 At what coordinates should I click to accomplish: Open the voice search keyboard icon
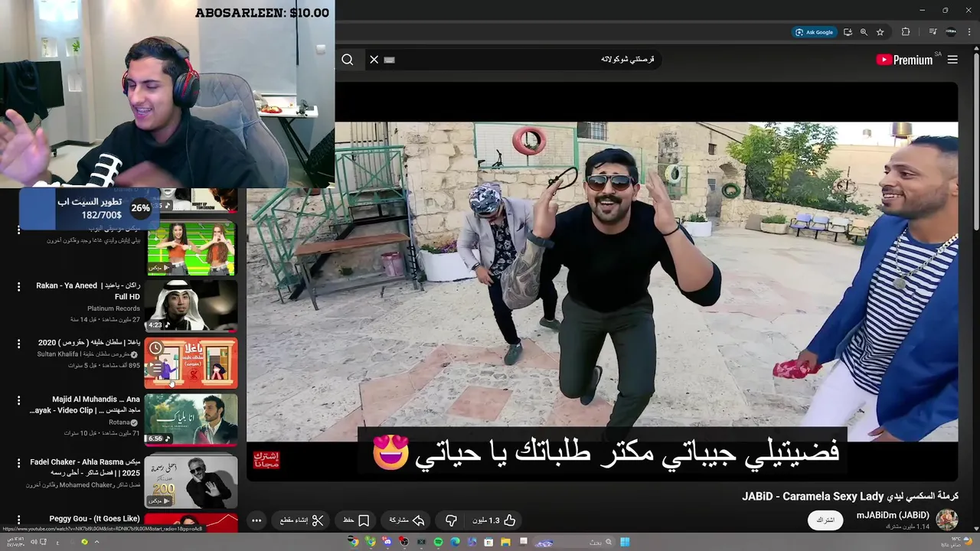click(389, 60)
